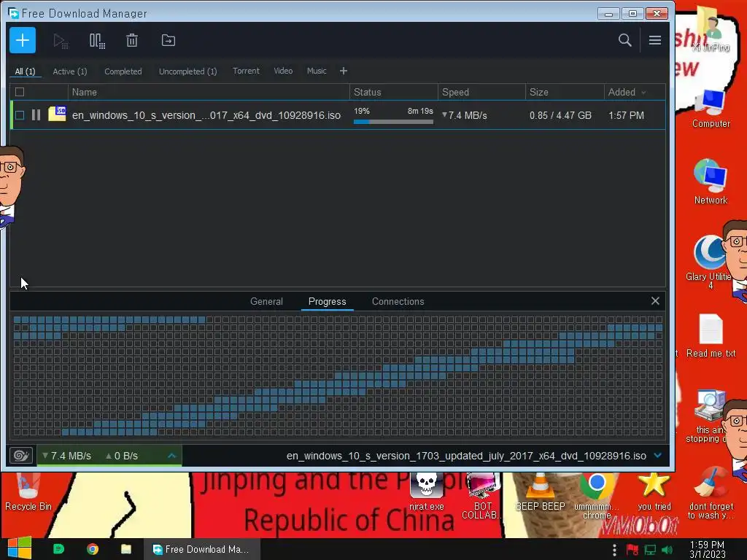The height and width of the screenshot is (560, 747).
Task: Delete selected download with trash icon
Action: 132,41
